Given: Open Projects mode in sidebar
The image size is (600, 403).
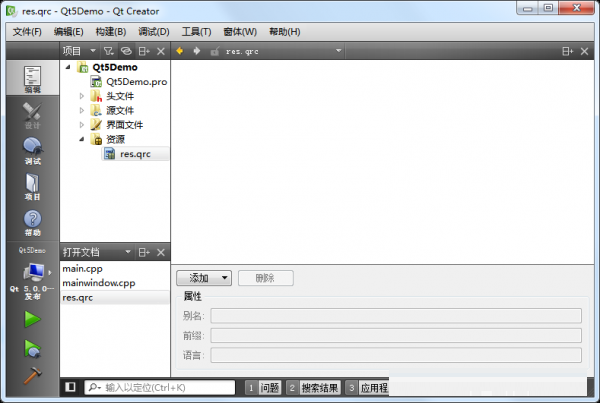Looking at the screenshot, I should (33, 186).
